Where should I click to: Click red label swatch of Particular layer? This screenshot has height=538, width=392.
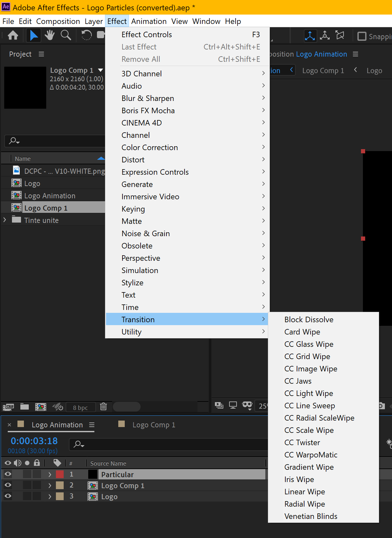[x=60, y=474]
